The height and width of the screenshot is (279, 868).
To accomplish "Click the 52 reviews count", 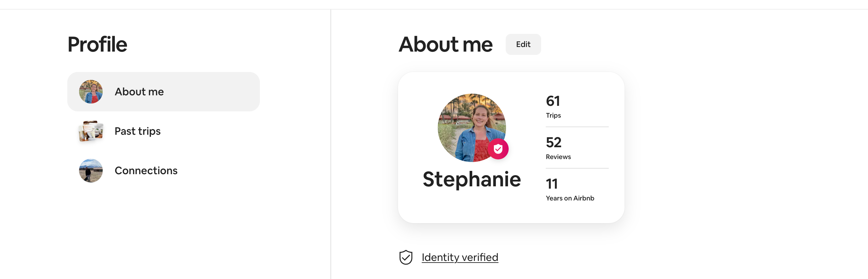I will pos(553,142).
